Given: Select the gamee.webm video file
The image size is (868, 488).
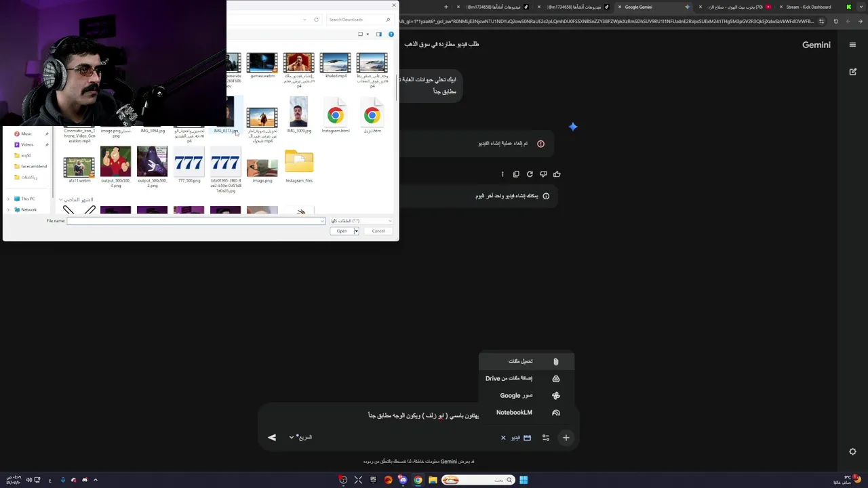Looking at the screenshot, I should coord(262,66).
